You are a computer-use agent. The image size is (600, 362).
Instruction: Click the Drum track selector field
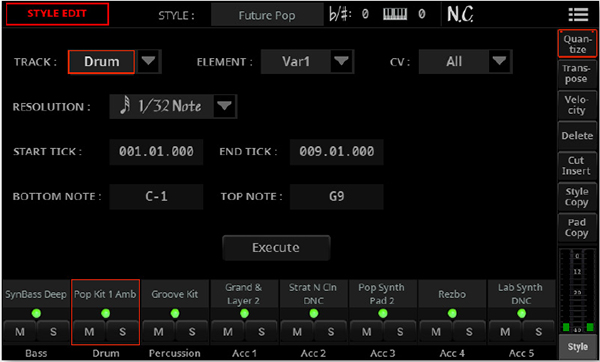[101, 62]
